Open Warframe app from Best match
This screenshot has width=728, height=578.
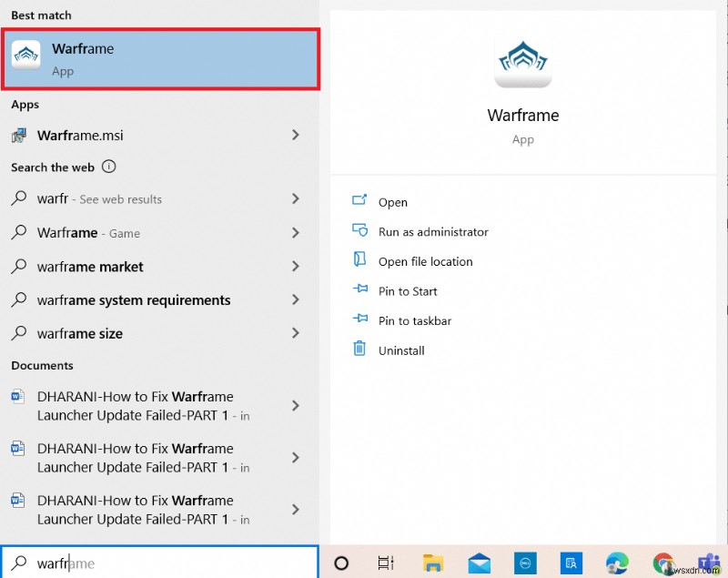pyautogui.click(x=159, y=58)
